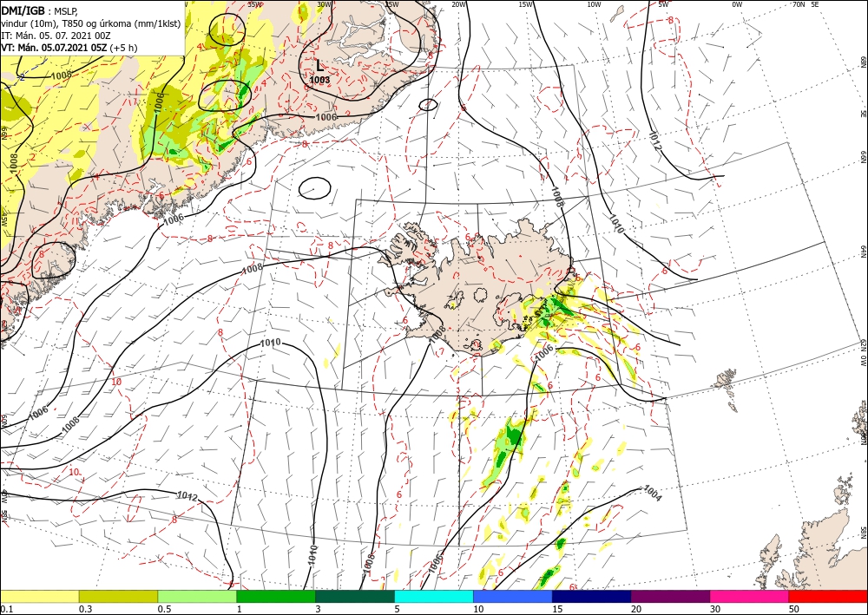The image size is (868, 615).
Task: Click the legend value '30'
Action: click(715, 609)
